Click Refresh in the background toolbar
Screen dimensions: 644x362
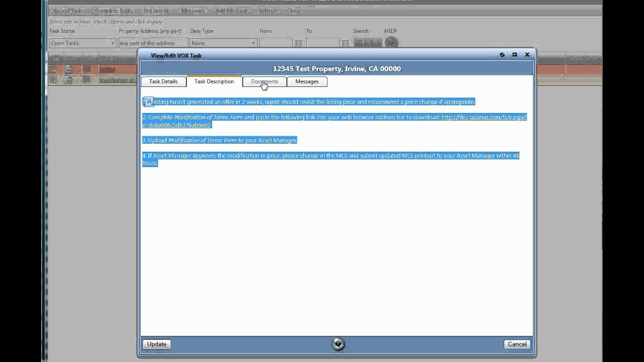pos(268,11)
